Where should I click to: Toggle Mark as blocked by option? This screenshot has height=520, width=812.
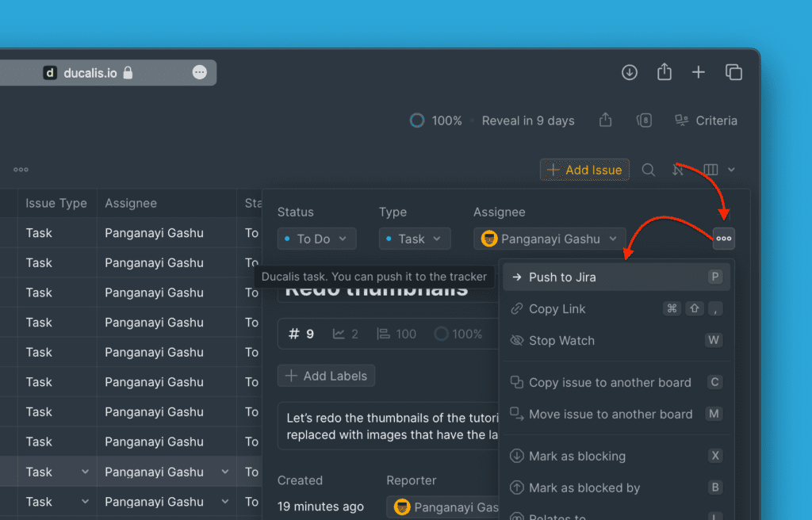pyautogui.click(x=584, y=488)
